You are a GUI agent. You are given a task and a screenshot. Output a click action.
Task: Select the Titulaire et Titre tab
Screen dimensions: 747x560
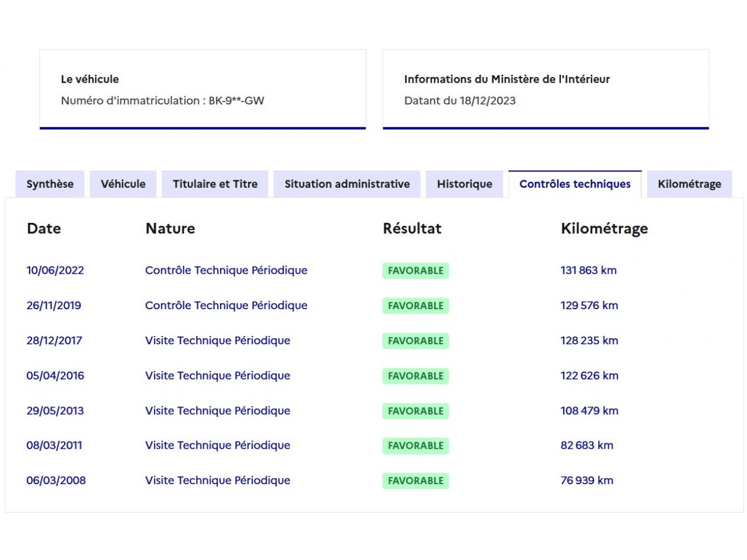click(215, 184)
